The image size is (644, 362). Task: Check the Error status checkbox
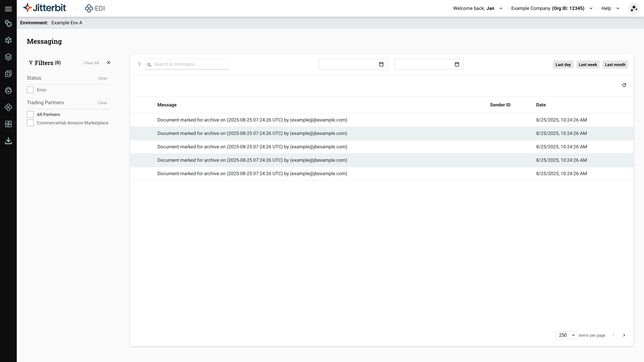click(x=30, y=90)
